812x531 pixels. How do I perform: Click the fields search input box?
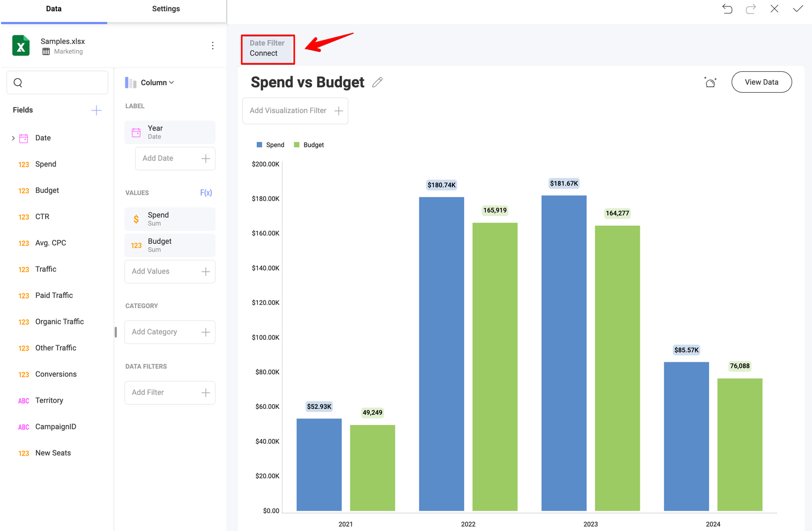click(x=57, y=83)
